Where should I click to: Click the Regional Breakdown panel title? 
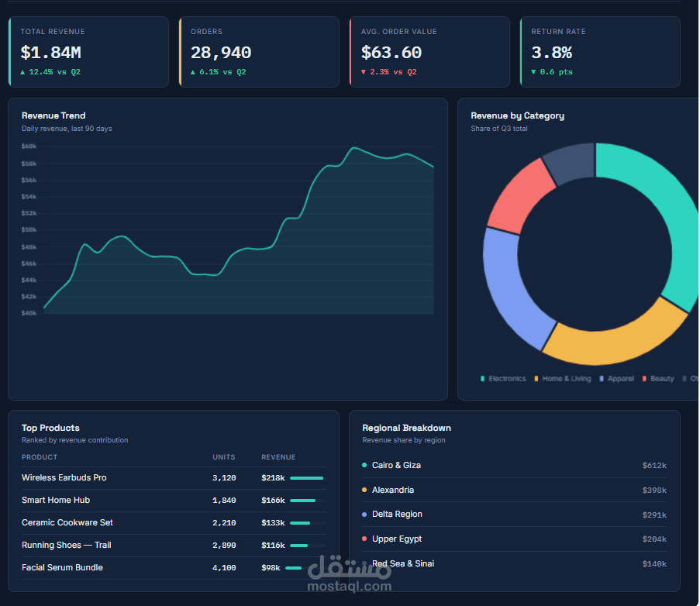407,428
